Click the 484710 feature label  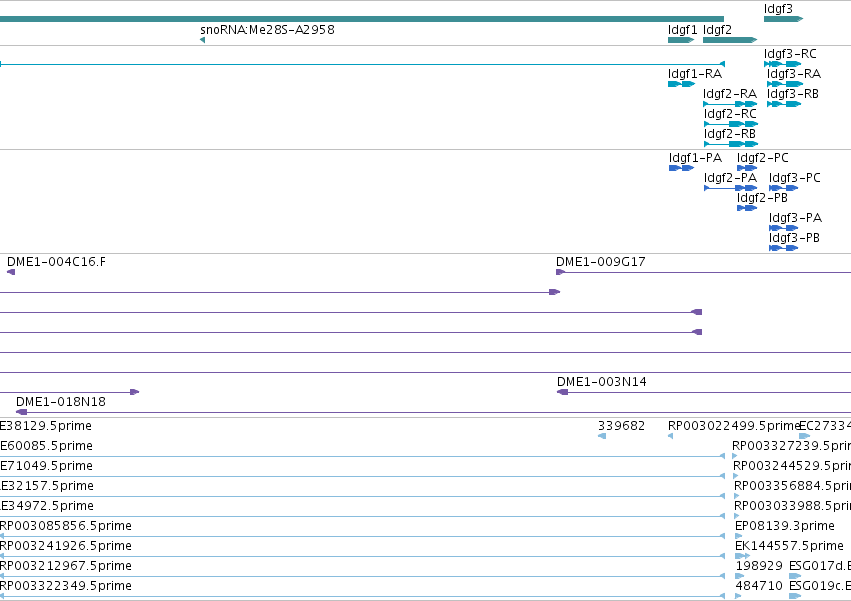point(759,586)
